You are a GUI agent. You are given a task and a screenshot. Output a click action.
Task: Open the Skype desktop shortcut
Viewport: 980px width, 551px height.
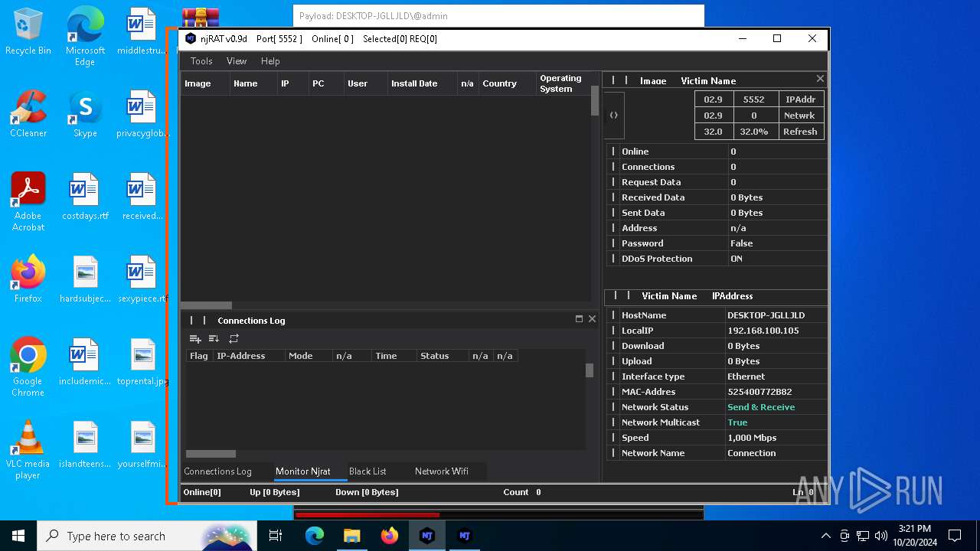(x=85, y=115)
